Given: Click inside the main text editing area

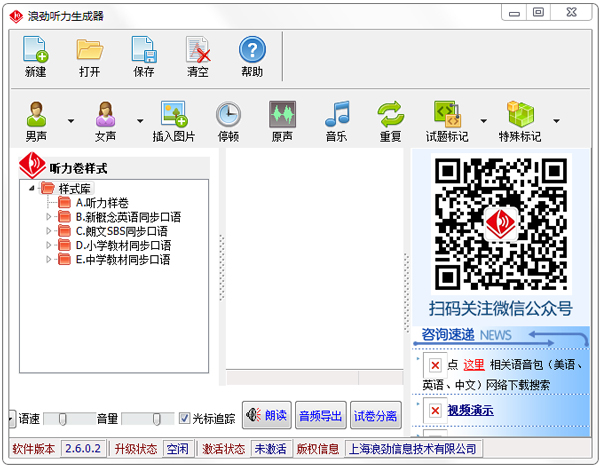Looking at the screenshot, I should coord(315,259).
